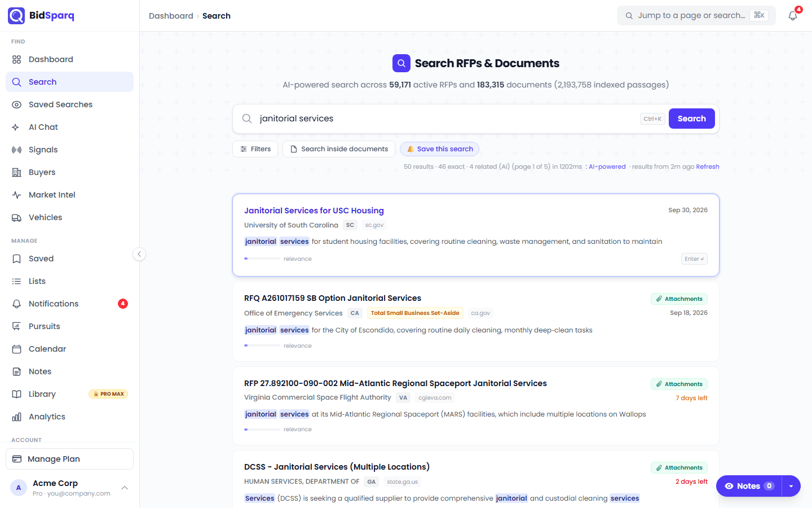The height and width of the screenshot is (508, 812).
Task: Open the Buyers page
Action: (69, 172)
